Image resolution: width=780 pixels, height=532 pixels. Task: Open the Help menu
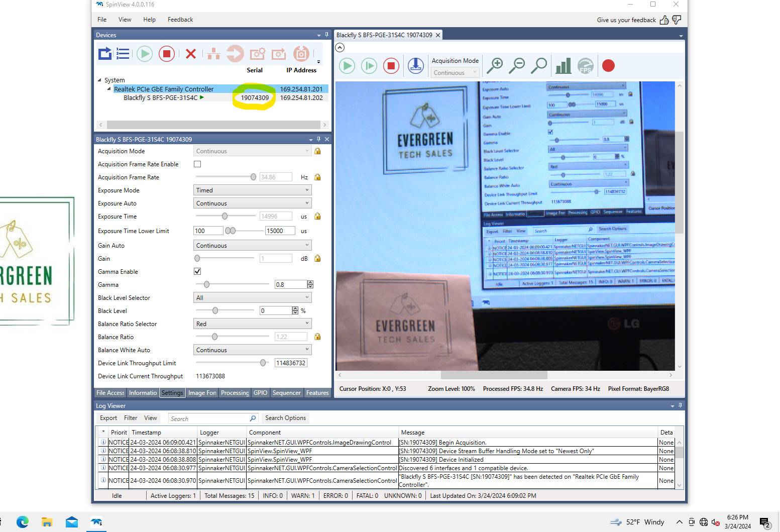149,20
